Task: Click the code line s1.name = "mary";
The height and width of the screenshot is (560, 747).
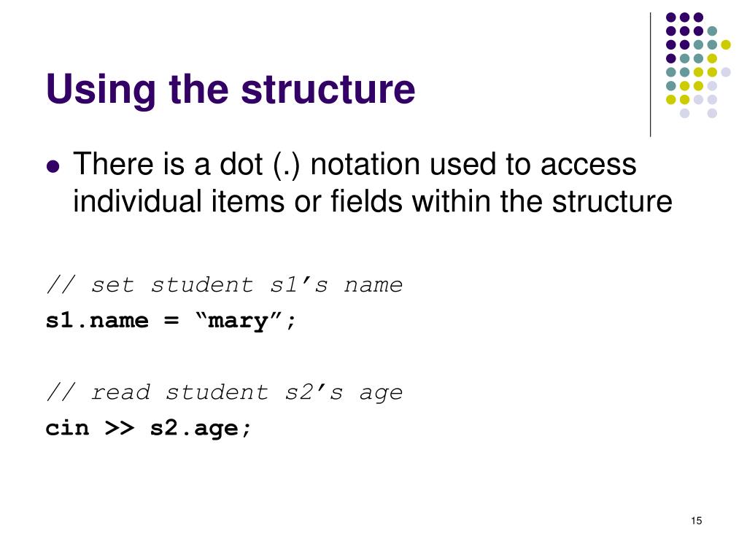Action: click(x=171, y=321)
